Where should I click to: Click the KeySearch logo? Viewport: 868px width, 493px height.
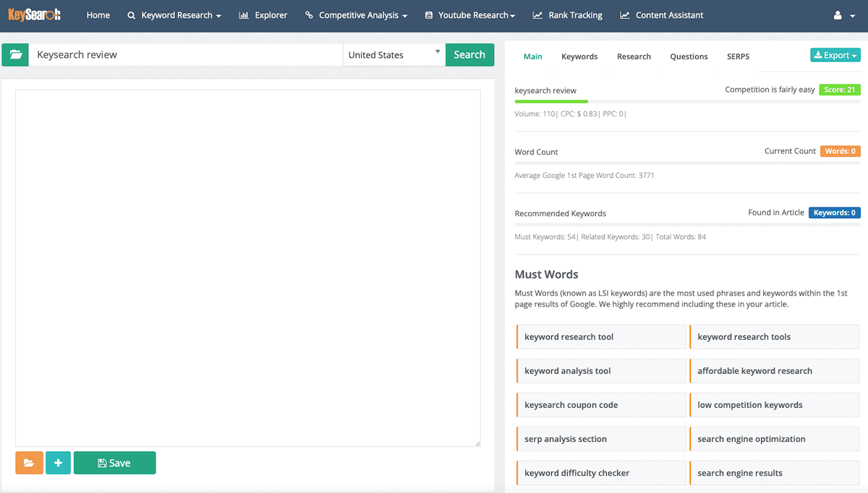34,14
